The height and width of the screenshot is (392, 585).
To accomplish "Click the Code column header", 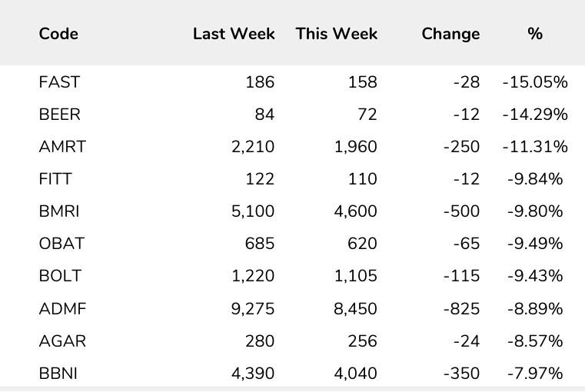I will click(58, 34).
